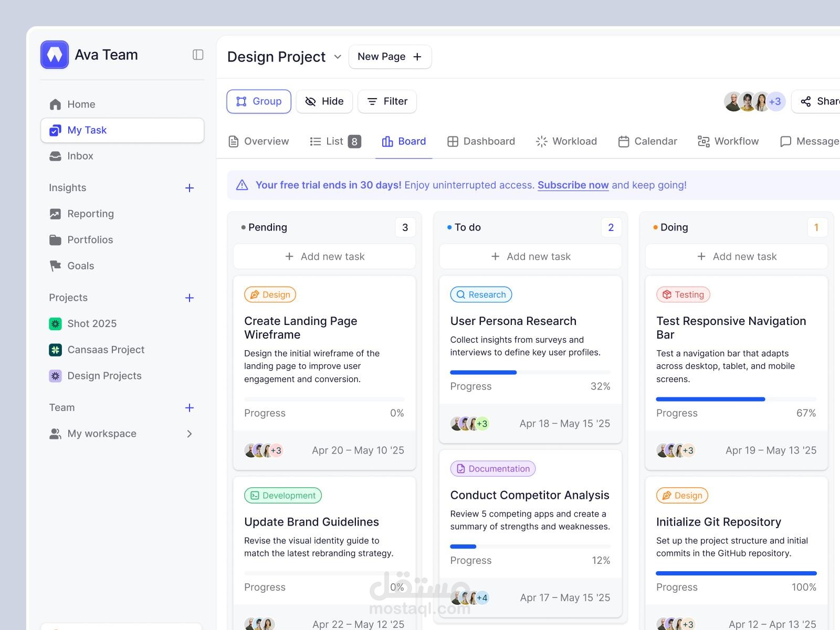The width and height of the screenshot is (840, 630).
Task: Click the Testing tag label
Action: pyautogui.click(x=683, y=295)
